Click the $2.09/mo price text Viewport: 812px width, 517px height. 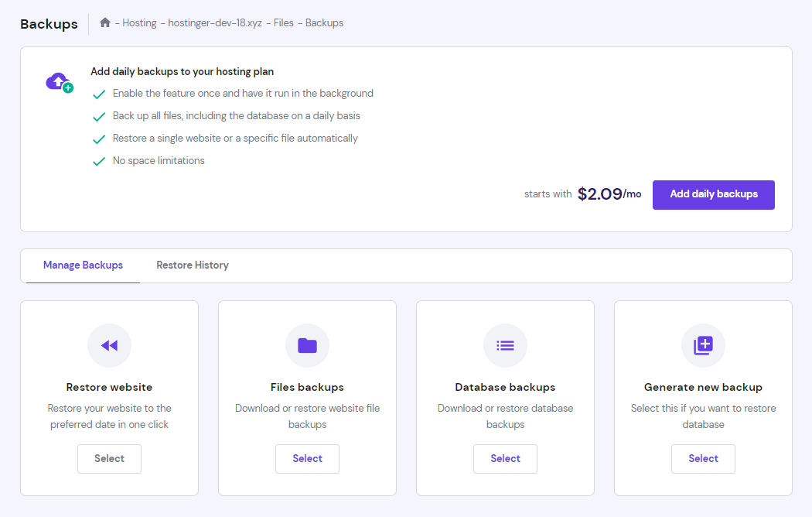point(609,194)
